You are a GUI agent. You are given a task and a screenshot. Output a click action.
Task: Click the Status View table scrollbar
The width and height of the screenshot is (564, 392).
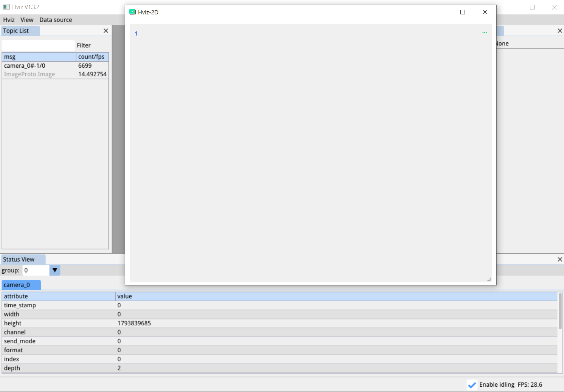(x=560, y=312)
